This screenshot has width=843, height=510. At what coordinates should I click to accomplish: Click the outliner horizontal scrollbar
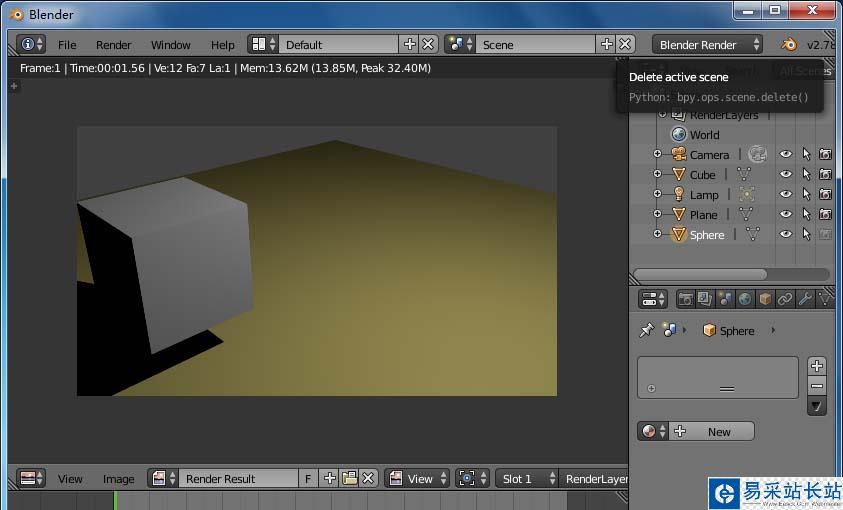coord(701,275)
